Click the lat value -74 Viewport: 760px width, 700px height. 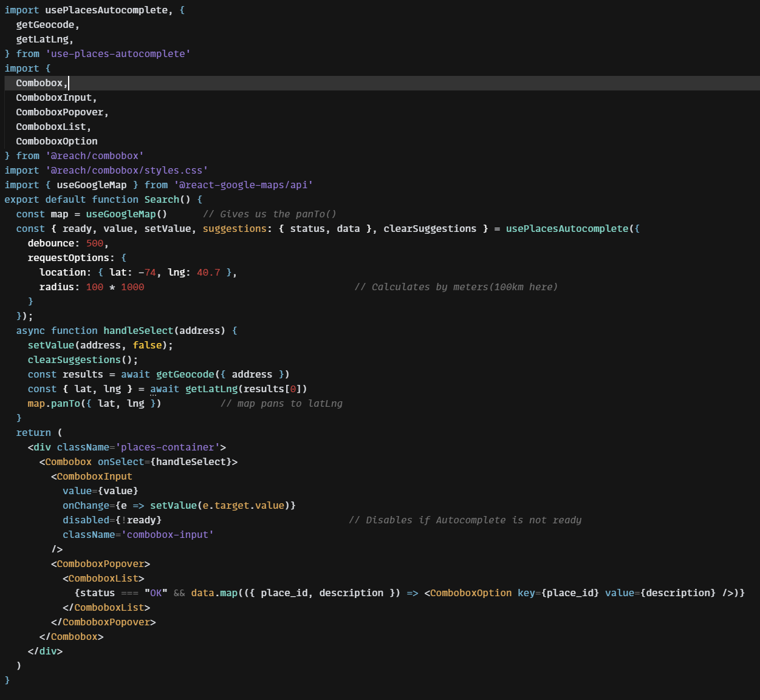point(147,273)
